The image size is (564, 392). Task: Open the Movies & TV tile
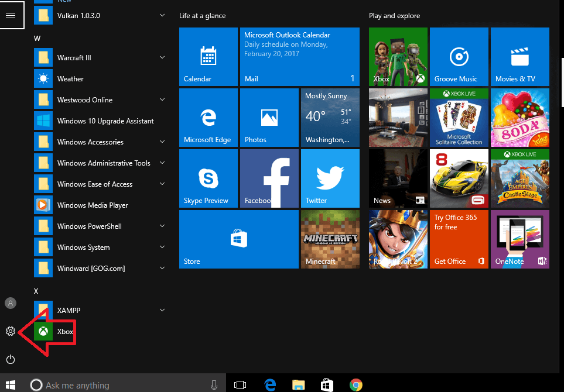(520, 57)
